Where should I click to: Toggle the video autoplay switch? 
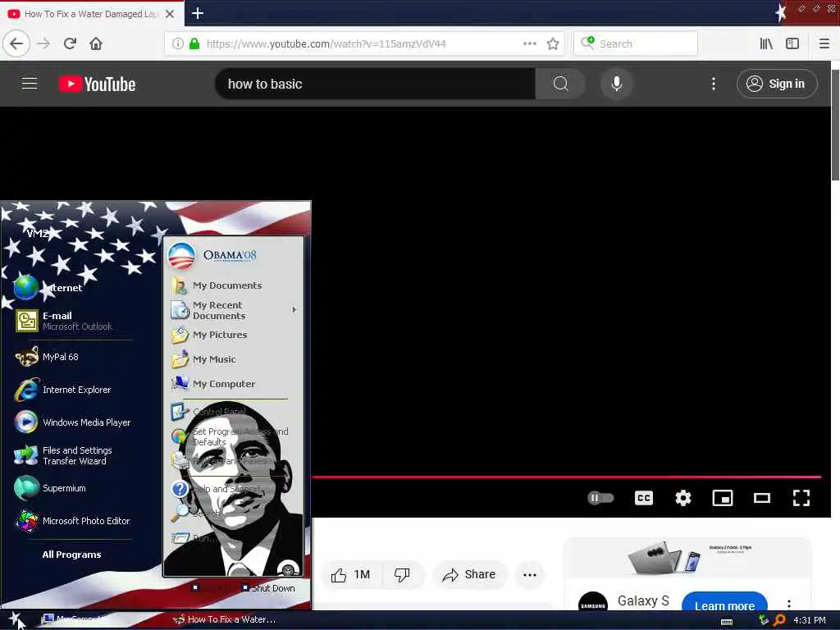(600, 498)
